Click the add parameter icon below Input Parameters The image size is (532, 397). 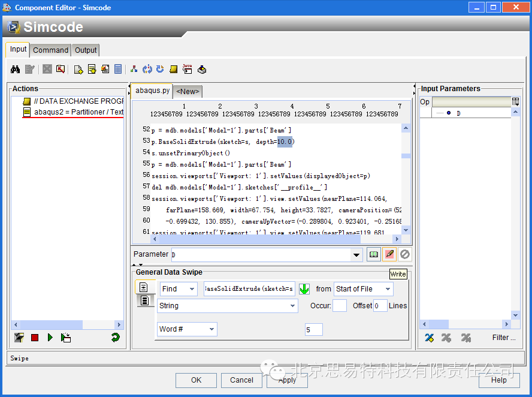coord(429,338)
